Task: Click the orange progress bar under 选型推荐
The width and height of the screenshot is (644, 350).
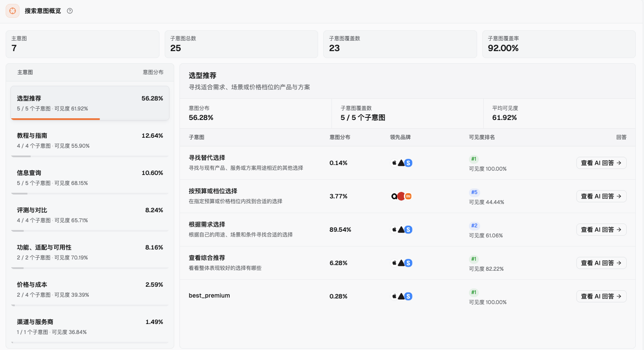Action: pos(55,119)
